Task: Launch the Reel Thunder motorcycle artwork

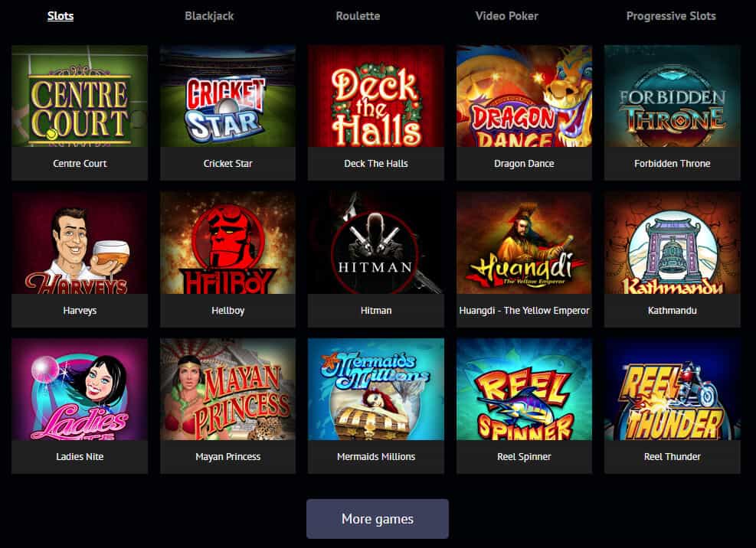Action: point(672,390)
